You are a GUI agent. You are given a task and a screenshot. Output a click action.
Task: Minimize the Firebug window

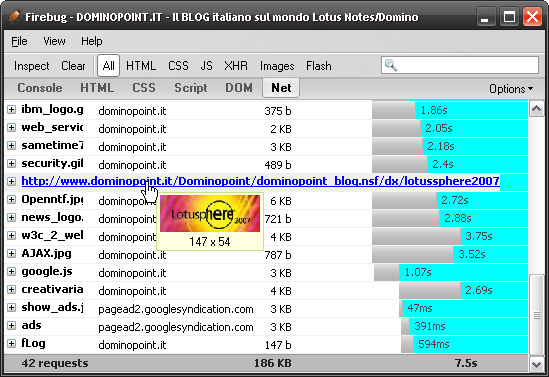[x=485, y=17]
